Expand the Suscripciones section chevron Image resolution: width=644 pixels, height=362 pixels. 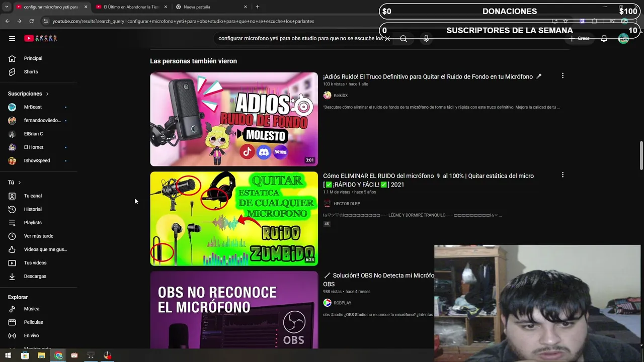click(47, 94)
